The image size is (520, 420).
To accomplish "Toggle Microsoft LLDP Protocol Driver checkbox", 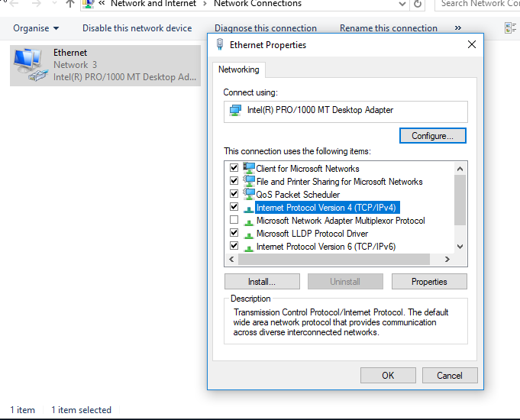I will coord(234,232).
